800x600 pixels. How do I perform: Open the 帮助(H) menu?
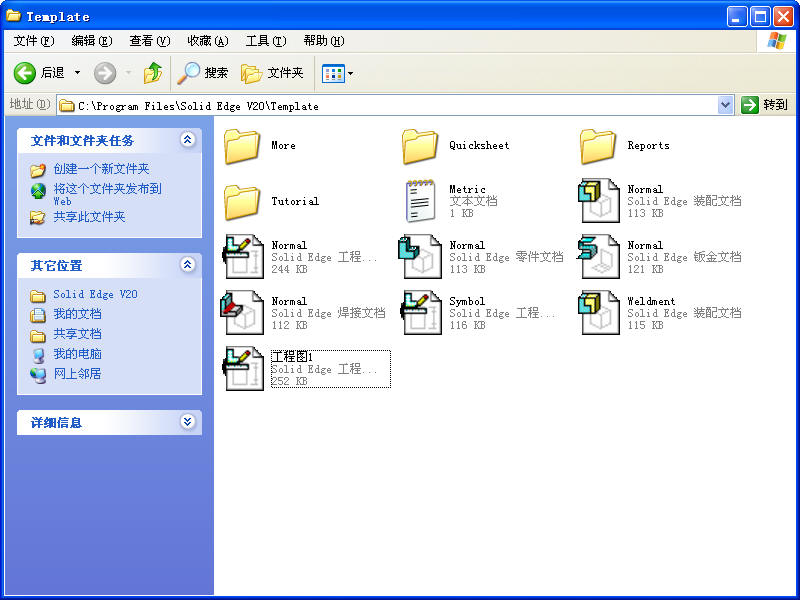click(324, 41)
